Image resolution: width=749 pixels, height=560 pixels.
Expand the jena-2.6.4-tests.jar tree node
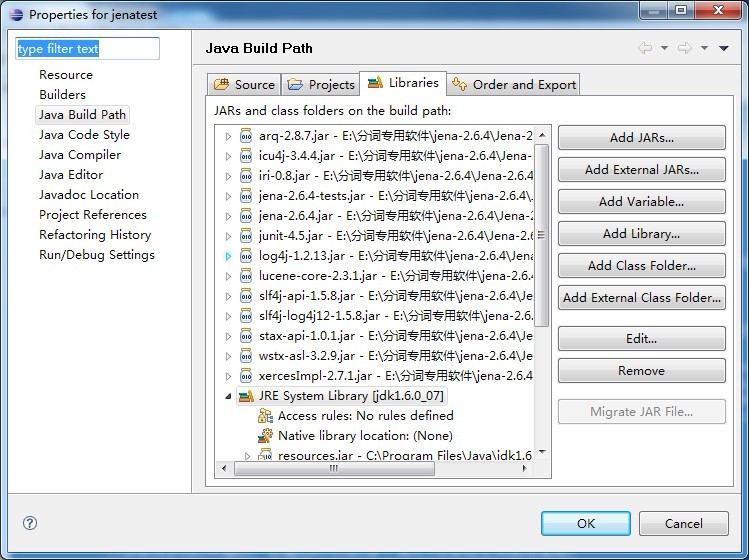228,197
